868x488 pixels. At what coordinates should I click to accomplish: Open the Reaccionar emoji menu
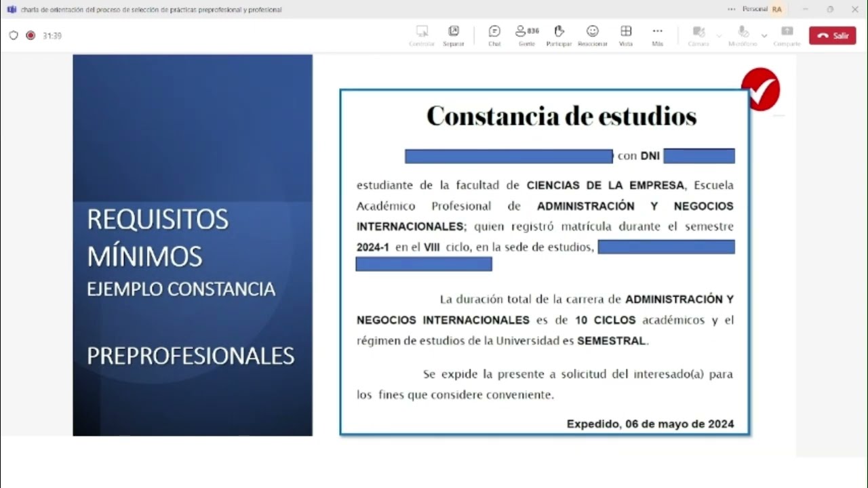593,35
